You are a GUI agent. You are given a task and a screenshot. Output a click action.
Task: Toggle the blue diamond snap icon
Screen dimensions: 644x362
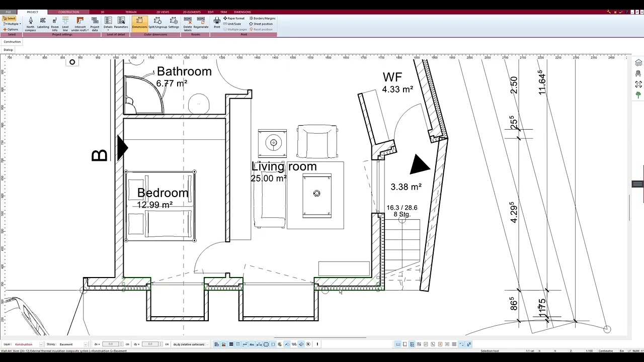pyautogui.click(x=301, y=344)
